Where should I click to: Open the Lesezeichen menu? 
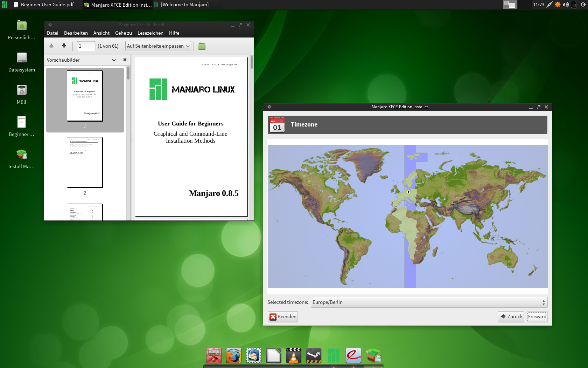pos(150,33)
